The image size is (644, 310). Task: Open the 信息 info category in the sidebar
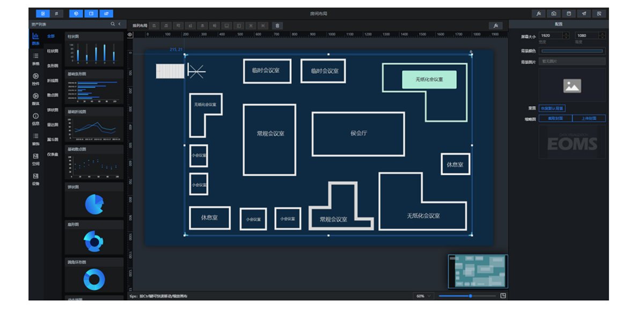(35, 118)
